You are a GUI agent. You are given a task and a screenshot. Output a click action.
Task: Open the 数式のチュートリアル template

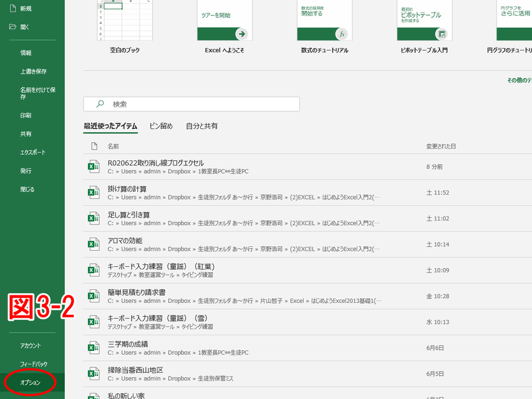coord(325,21)
